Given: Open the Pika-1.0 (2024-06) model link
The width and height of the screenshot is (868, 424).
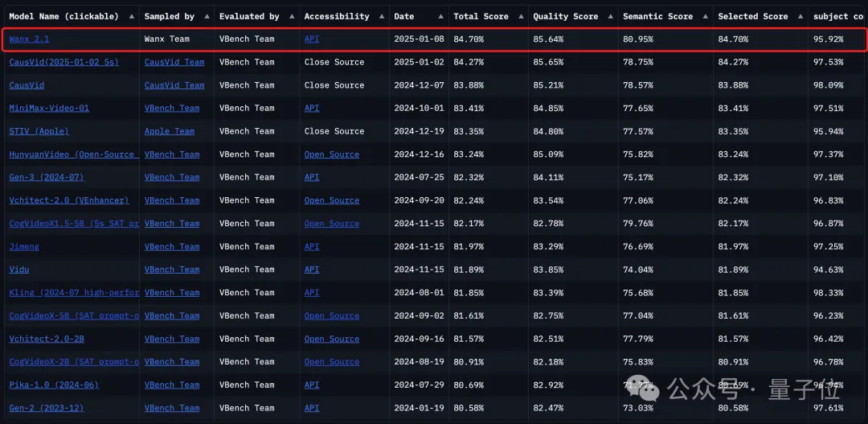Looking at the screenshot, I should (x=54, y=385).
